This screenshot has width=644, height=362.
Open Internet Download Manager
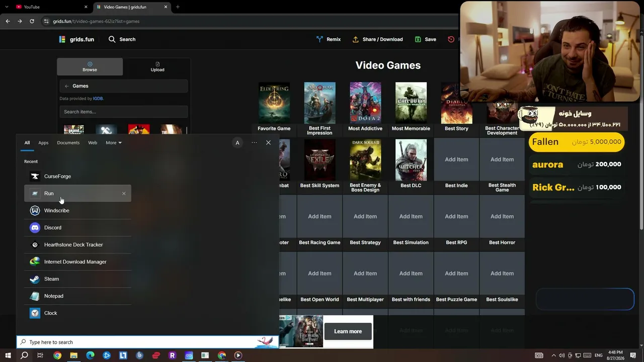point(77,262)
